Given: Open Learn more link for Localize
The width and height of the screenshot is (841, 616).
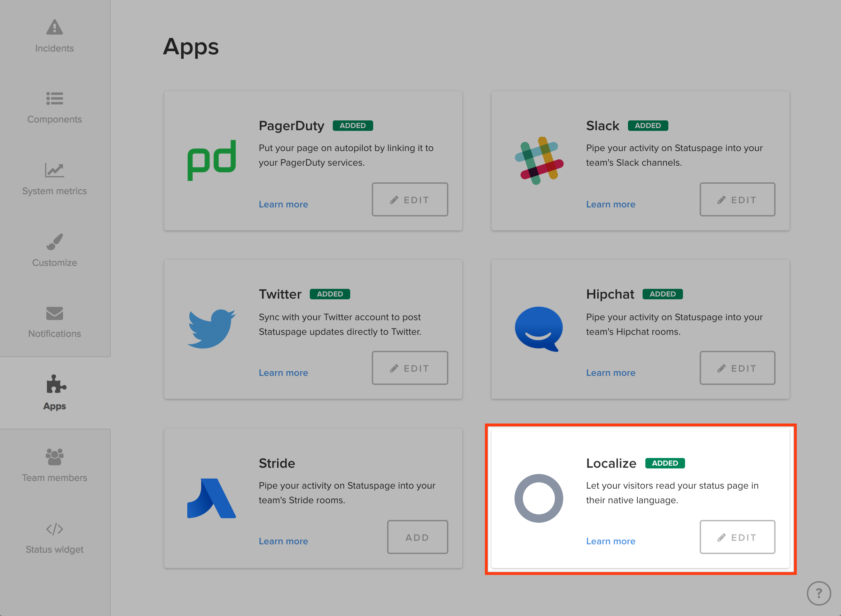Looking at the screenshot, I should 611,541.
